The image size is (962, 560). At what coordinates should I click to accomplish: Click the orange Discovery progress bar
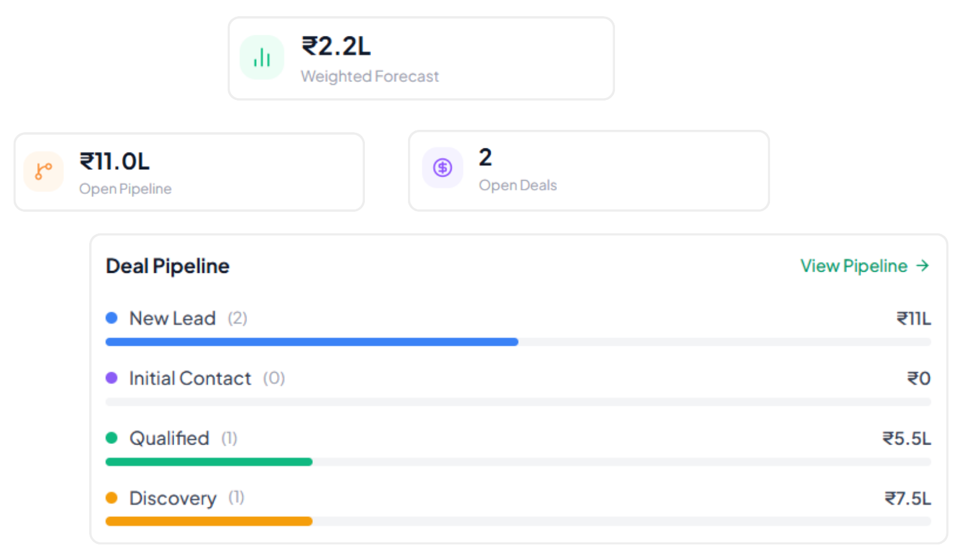point(209,522)
